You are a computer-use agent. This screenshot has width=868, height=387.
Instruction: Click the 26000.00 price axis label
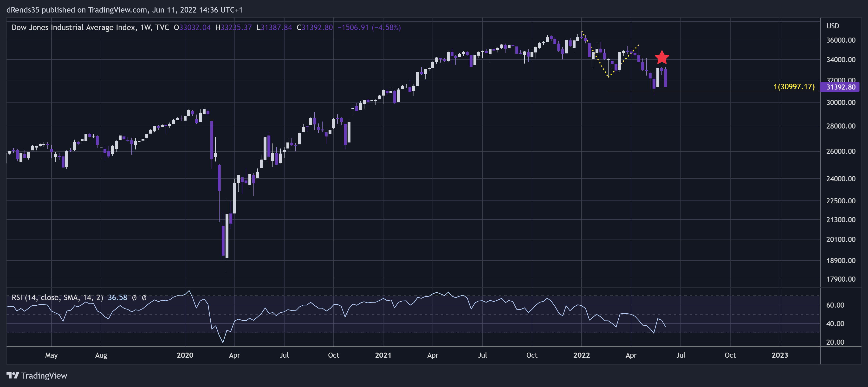[x=841, y=151]
